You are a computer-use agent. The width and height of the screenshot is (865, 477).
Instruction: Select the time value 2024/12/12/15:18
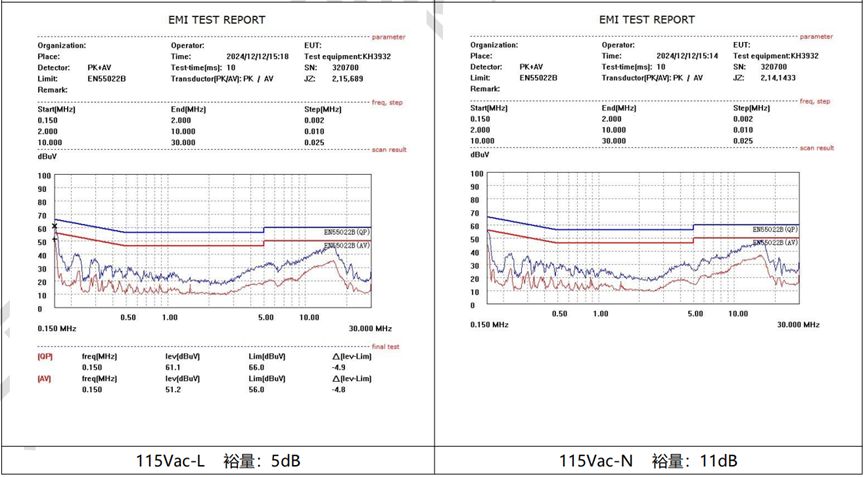pos(258,57)
